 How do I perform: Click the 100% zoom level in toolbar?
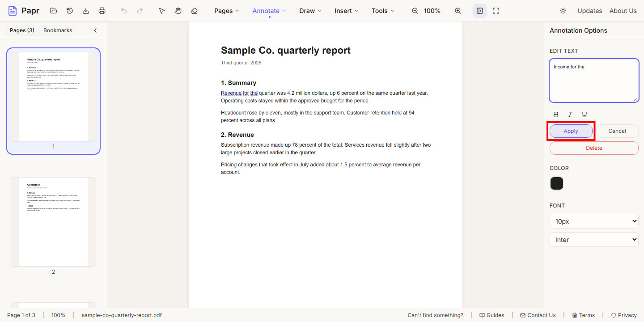(x=432, y=11)
